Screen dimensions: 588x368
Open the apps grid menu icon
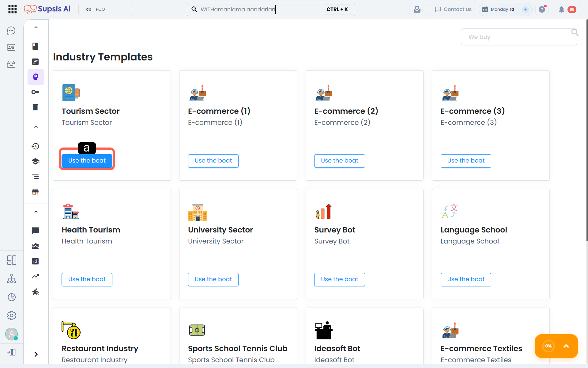point(12,9)
